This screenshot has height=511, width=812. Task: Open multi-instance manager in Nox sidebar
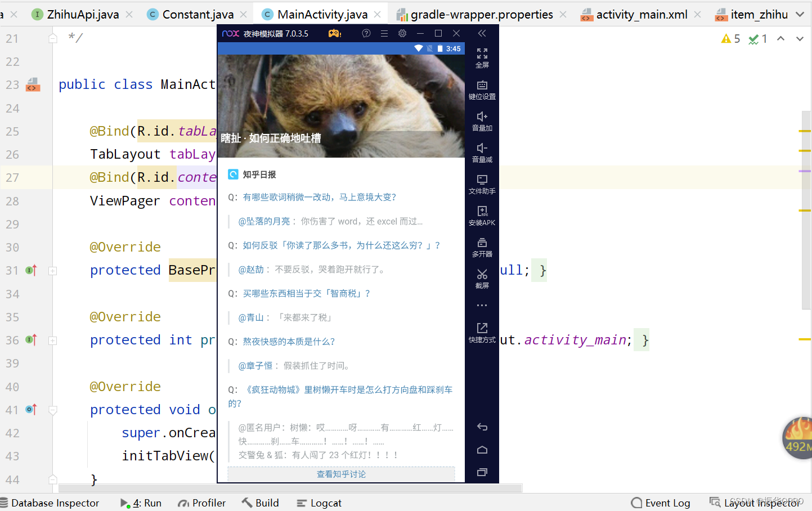pyautogui.click(x=482, y=247)
